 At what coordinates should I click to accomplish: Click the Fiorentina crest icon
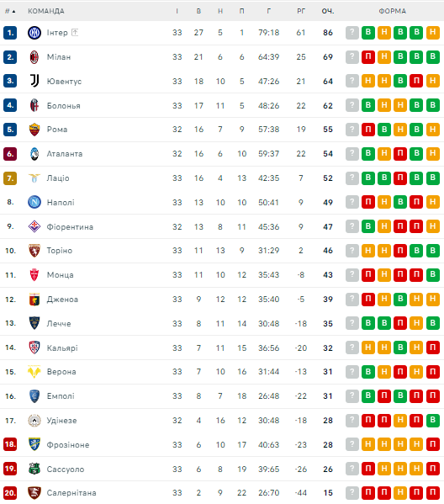(x=34, y=226)
